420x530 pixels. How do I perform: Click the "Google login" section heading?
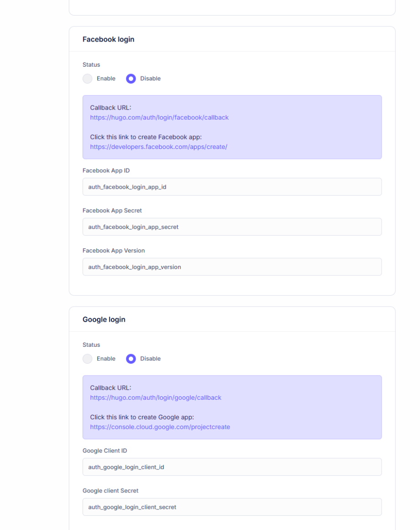point(104,319)
